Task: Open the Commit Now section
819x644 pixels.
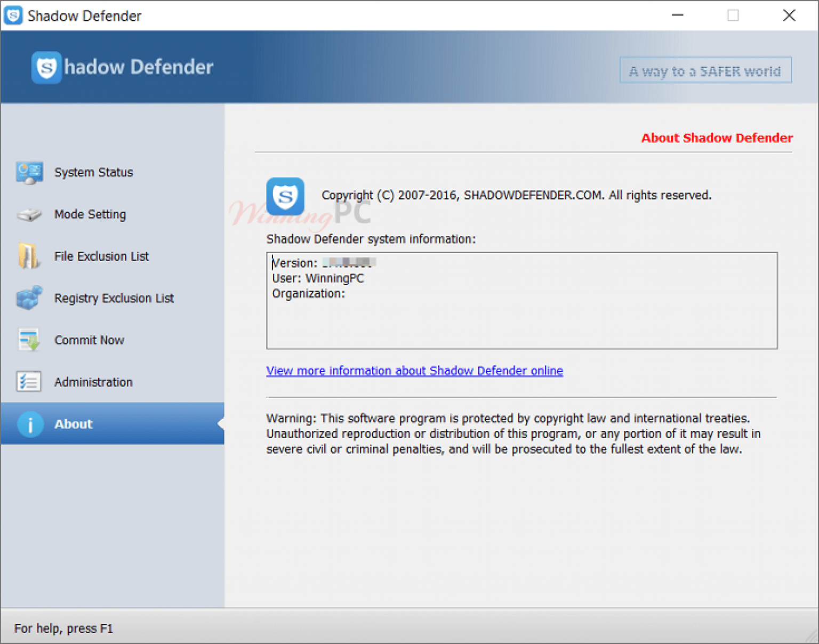Action: [x=89, y=340]
